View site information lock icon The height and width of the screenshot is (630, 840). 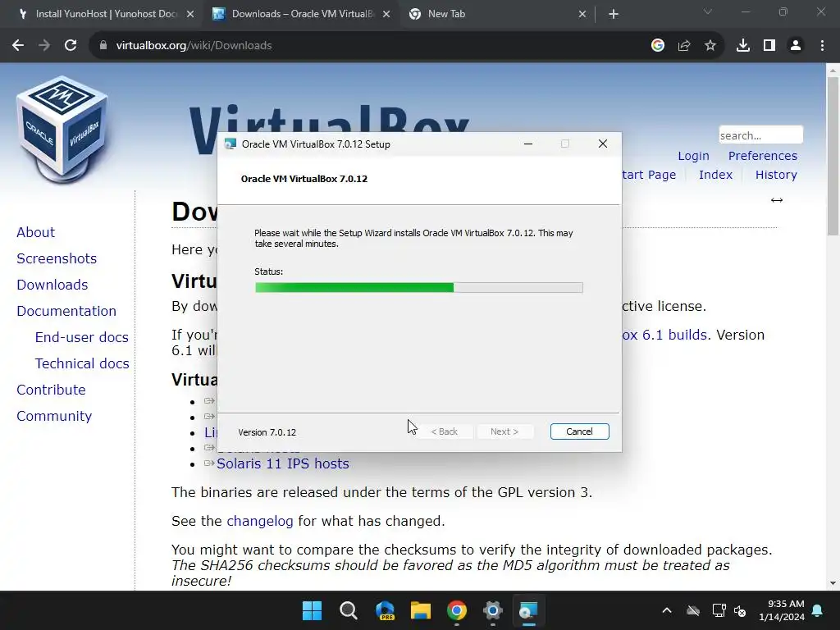[103, 46]
